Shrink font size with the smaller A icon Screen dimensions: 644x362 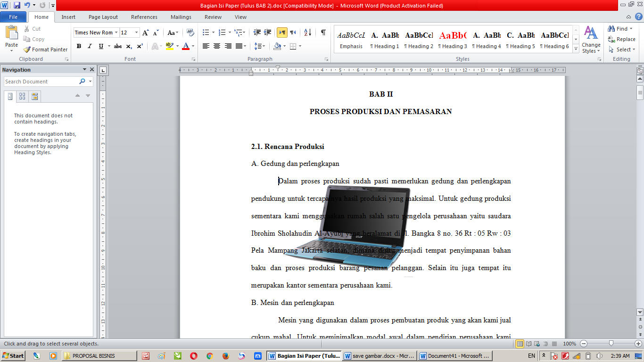tap(155, 33)
